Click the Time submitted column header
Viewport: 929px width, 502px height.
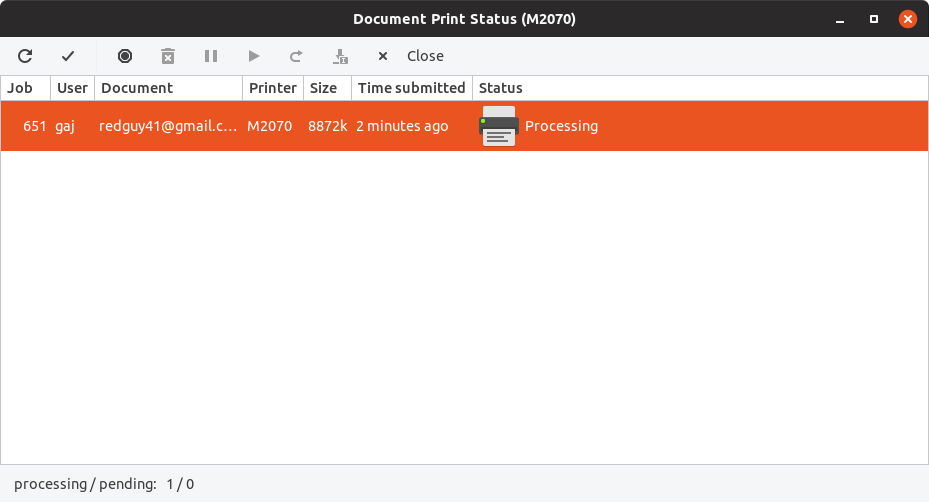coord(411,88)
